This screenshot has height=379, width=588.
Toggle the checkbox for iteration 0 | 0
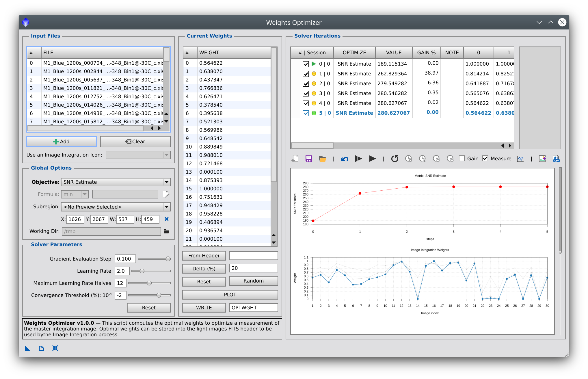[x=306, y=64]
